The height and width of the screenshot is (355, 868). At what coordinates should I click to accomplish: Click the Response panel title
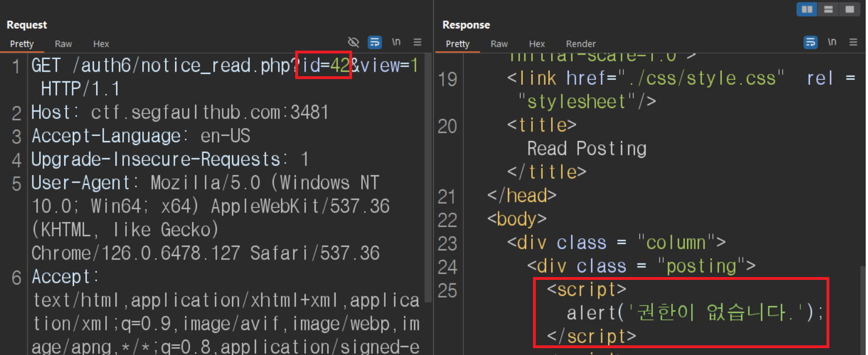pyautogui.click(x=466, y=25)
